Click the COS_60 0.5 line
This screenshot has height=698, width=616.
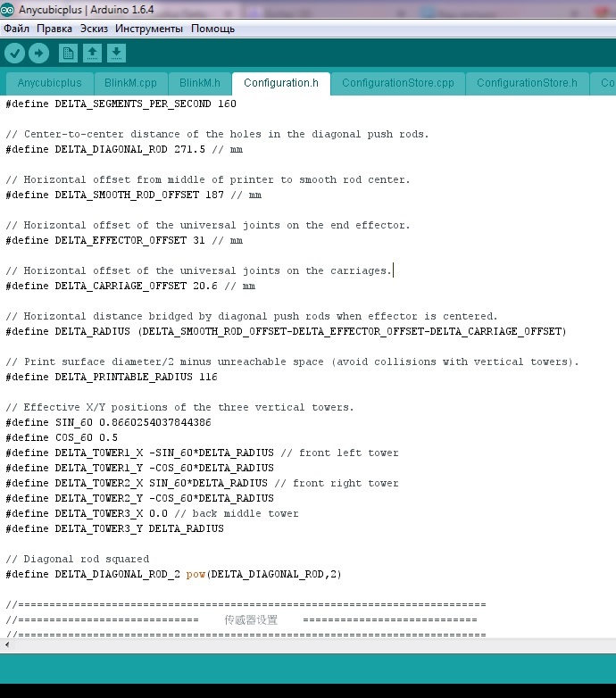tap(62, 437)
